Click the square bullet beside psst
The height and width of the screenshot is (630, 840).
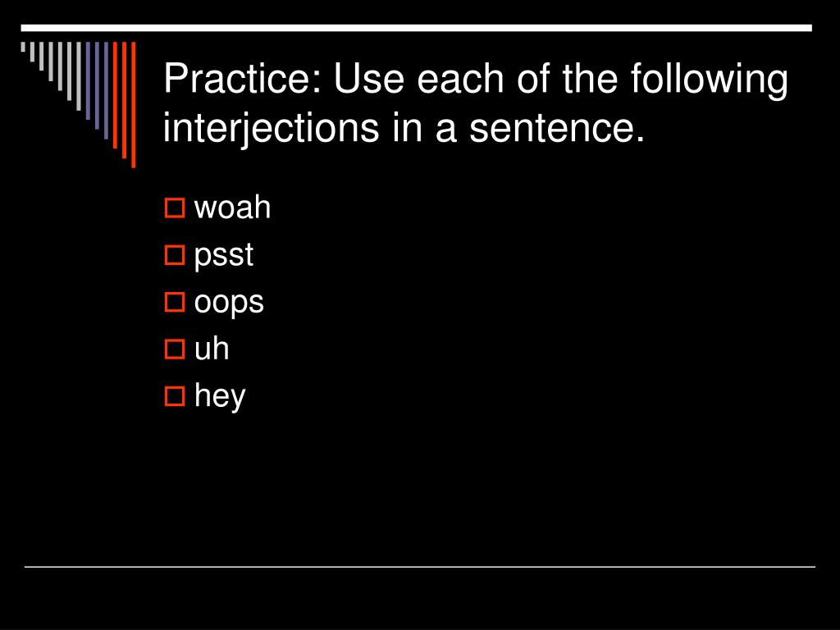(175, 255)
